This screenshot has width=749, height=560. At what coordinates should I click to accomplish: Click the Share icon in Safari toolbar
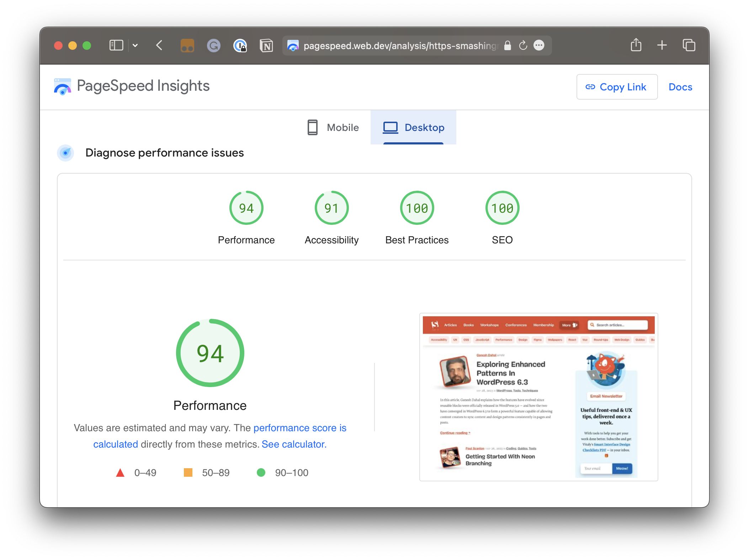coord(636,46)
